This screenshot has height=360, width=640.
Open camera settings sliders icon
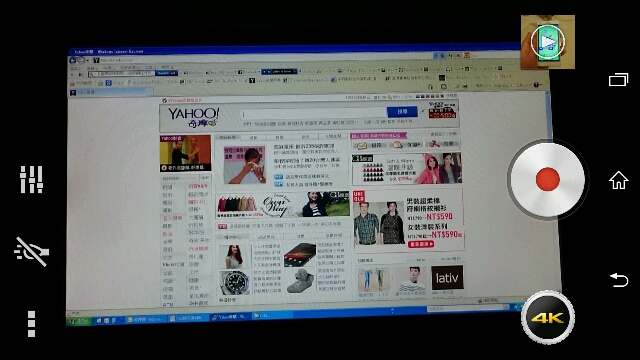(31, 180)
